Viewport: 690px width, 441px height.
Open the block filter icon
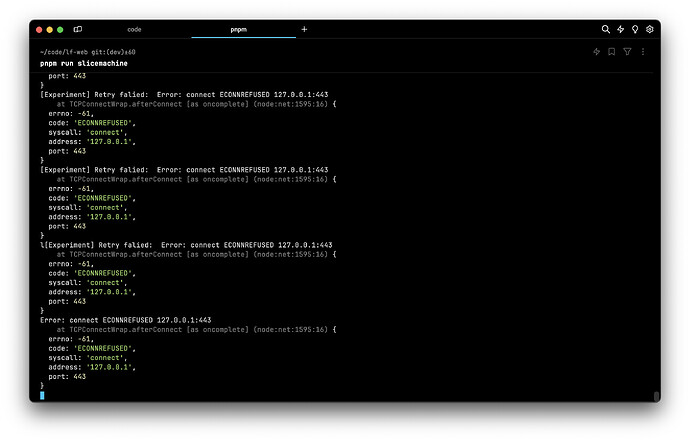click(627, 52)
